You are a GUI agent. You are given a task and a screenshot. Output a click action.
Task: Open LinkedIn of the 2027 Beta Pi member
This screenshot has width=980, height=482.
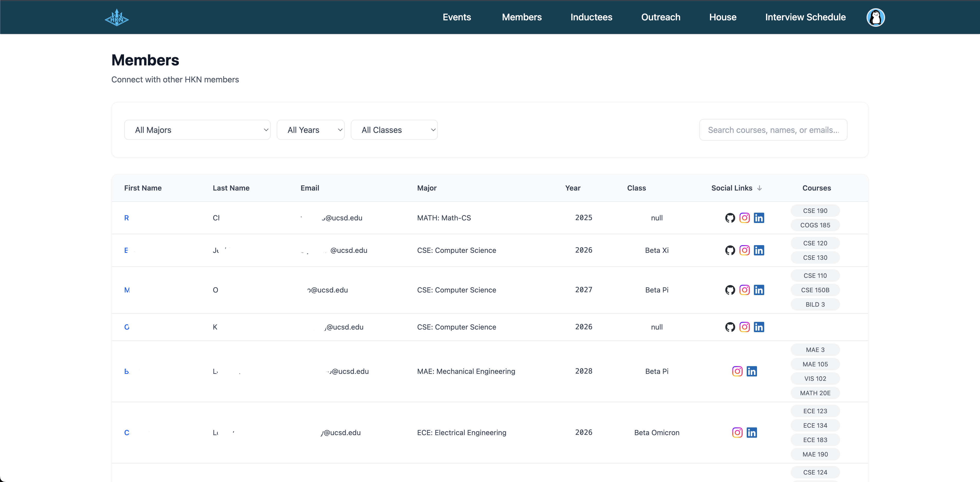tap(759, 290)
